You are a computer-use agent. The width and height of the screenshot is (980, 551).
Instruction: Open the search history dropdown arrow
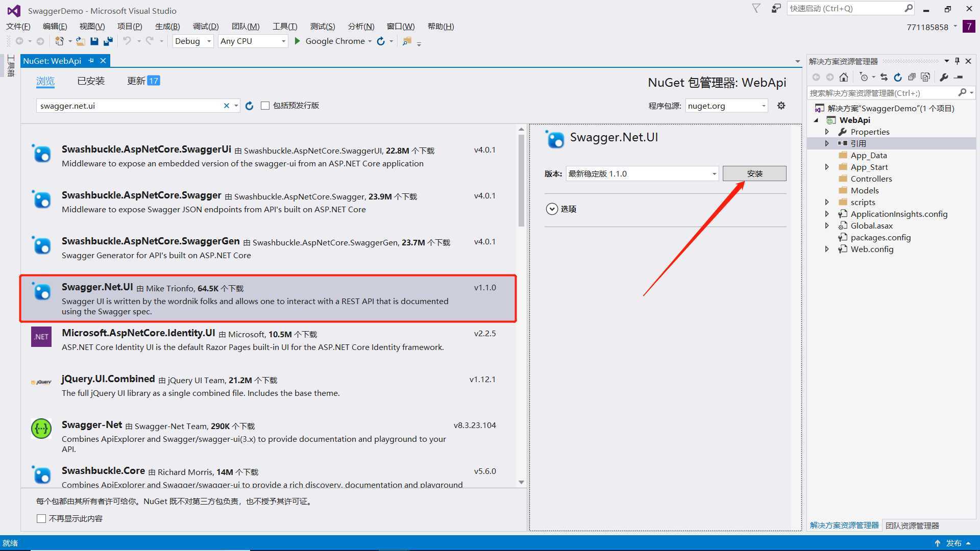point(236,106)
